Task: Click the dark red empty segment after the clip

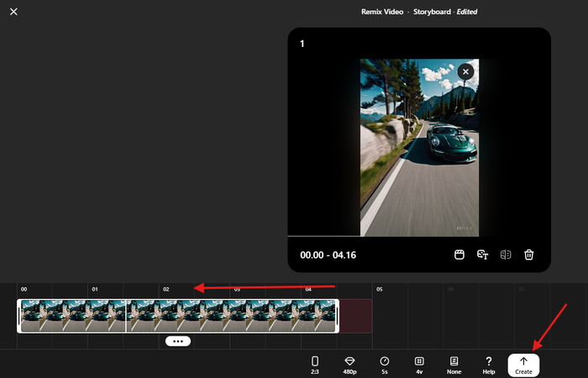Action: point(355,316)
